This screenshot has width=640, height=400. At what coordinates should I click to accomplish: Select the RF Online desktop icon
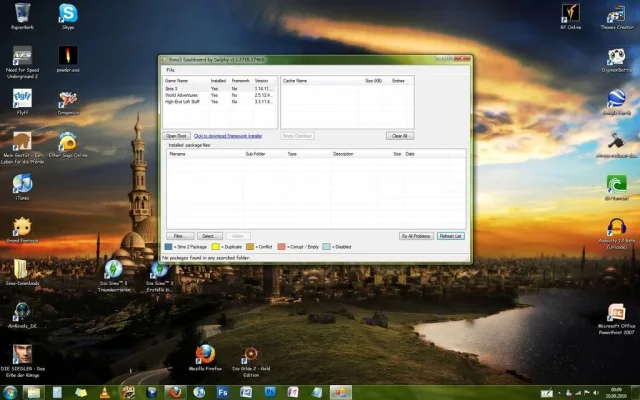pyautogui.click(x=570, y=16)
